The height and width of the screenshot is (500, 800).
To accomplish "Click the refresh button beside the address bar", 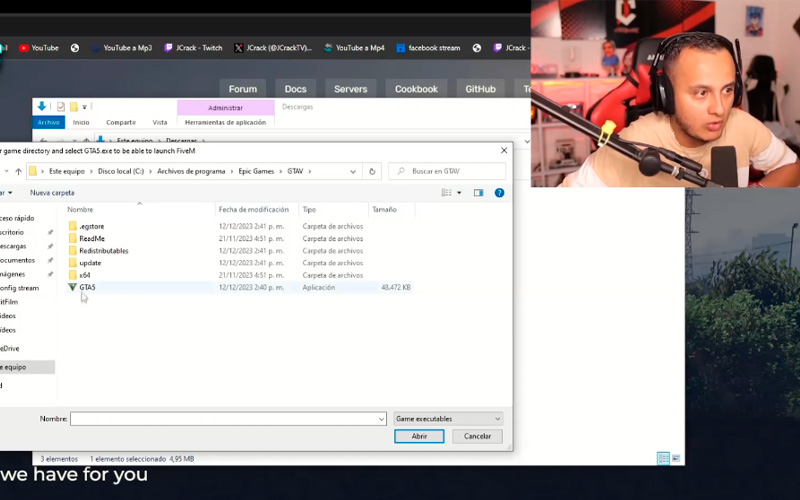I will pos(372,171).
